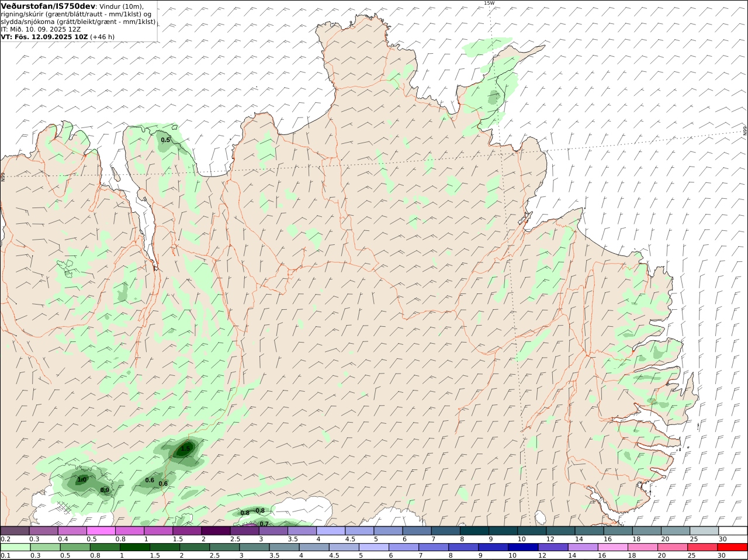
Task: Click the 0.7 precipitation value on the map
Action: (264, 524)
